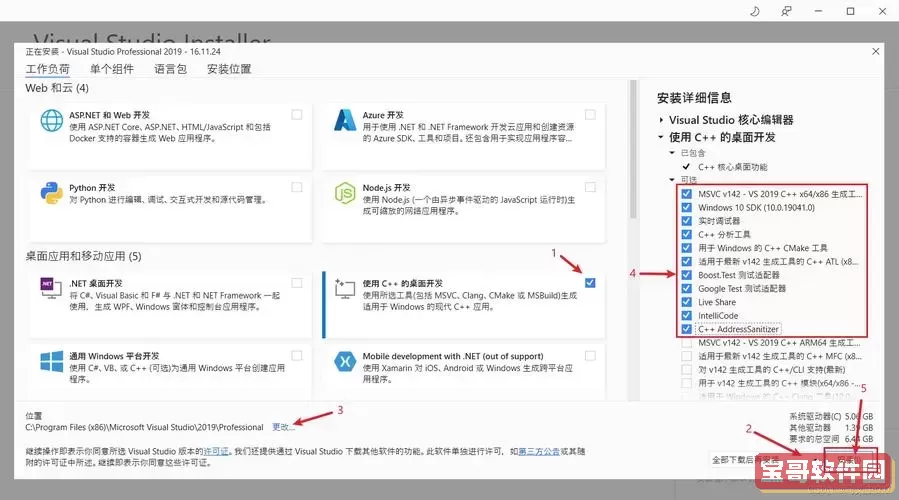Check the Python 开发 workload box

[x=297, y=187]
